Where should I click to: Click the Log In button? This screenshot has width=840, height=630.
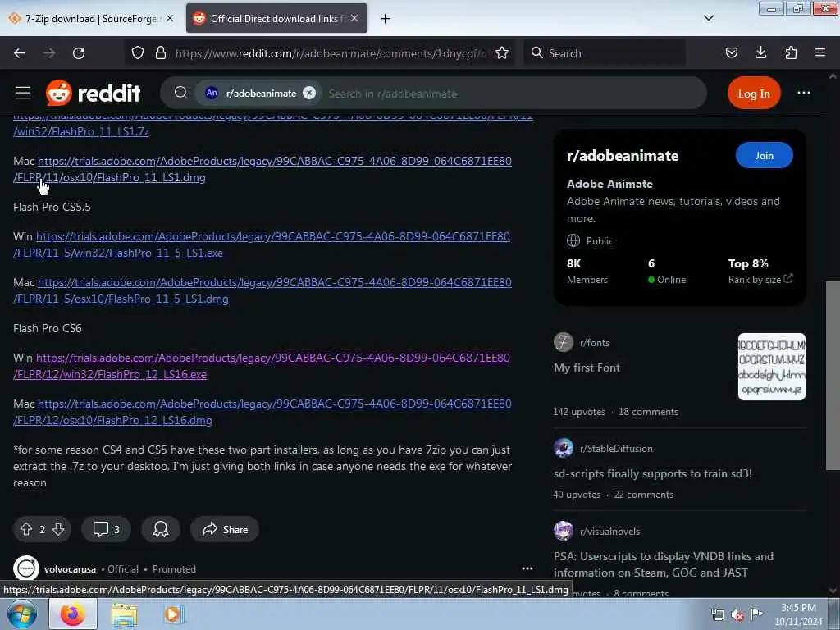click(x=754, y=94)
